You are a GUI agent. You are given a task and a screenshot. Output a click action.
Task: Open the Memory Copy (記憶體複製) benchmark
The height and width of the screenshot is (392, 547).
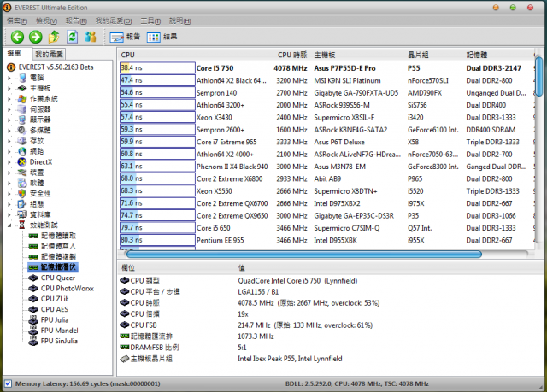coord(52,257)
